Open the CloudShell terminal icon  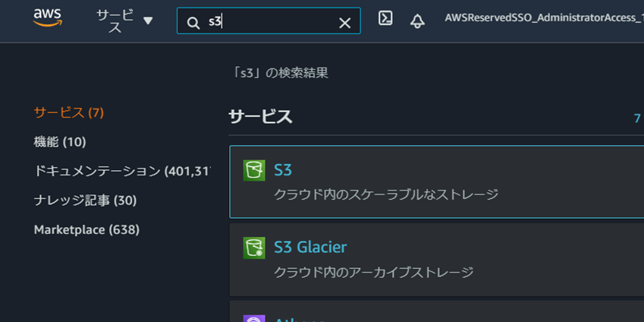pos(385,20)
